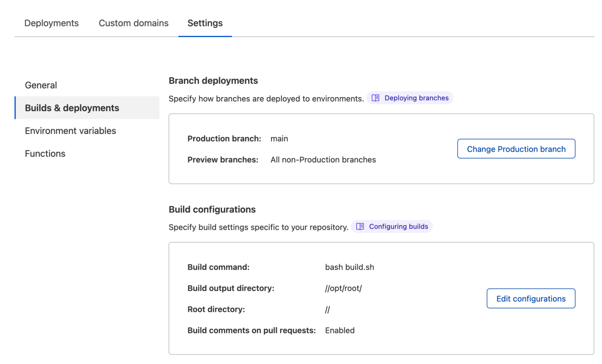Click the Change Production branch button
The image size is (602, 364).
click(516, 149)
